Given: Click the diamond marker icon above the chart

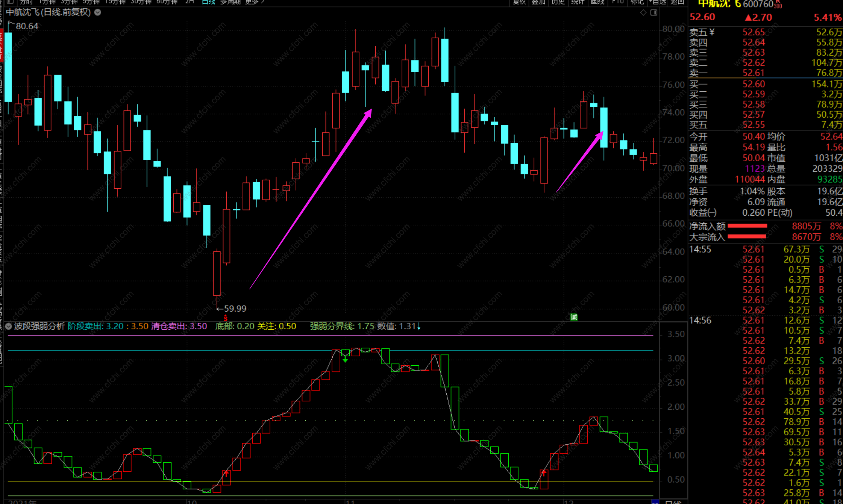Looking at the screenshot, I should tap(643, 13).
